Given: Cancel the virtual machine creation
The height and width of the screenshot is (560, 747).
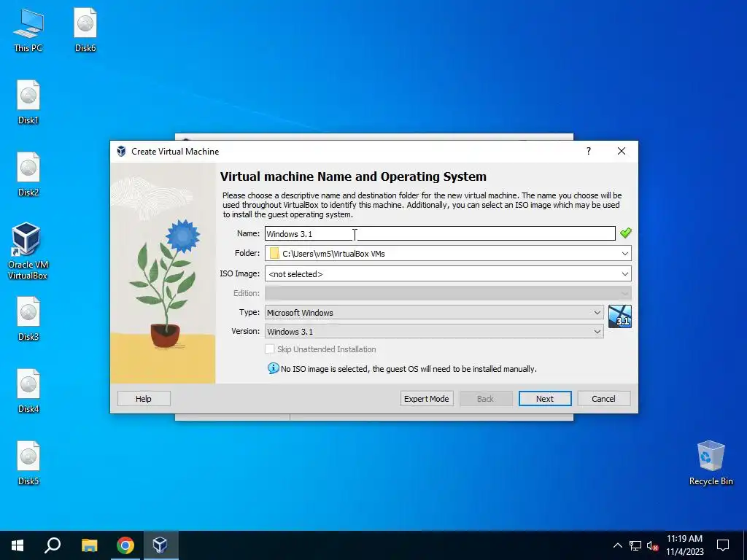Looking at the screenshot, I should point(603,399).
